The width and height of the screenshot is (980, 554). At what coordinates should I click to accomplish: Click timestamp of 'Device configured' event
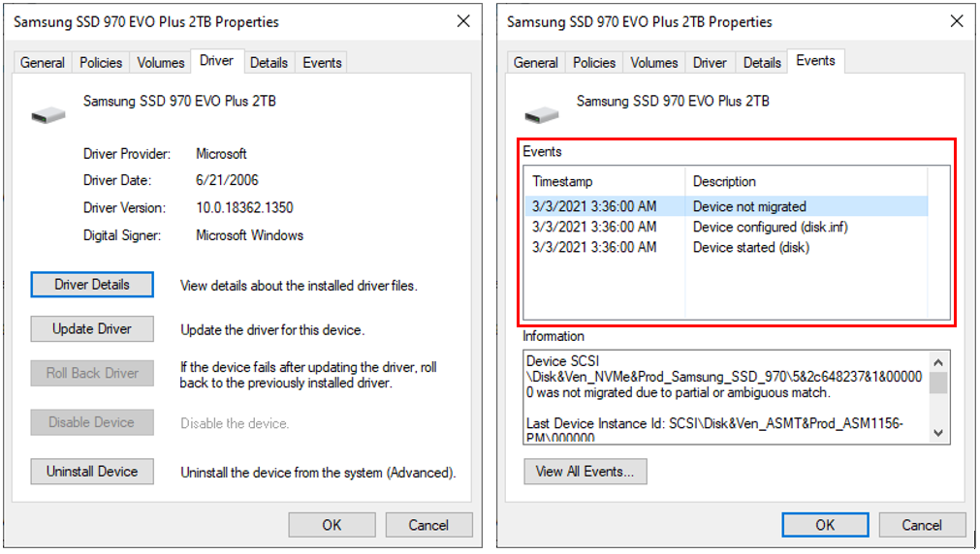[594, 227]
